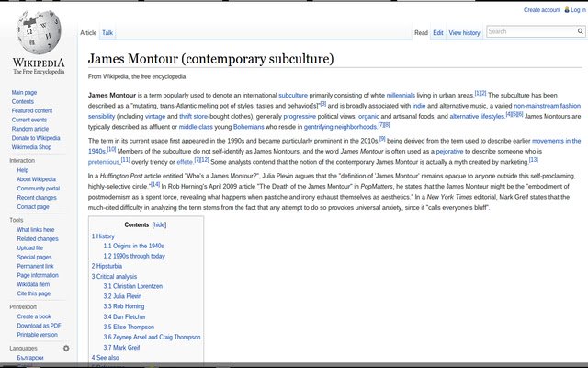Open Wikidata item link

point(33,284)
